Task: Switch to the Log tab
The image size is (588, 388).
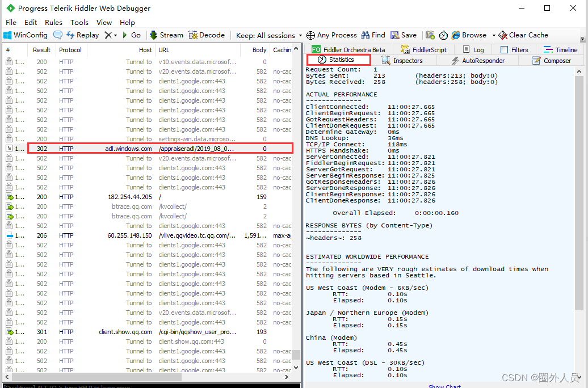Action: click(x=473, y=49)
